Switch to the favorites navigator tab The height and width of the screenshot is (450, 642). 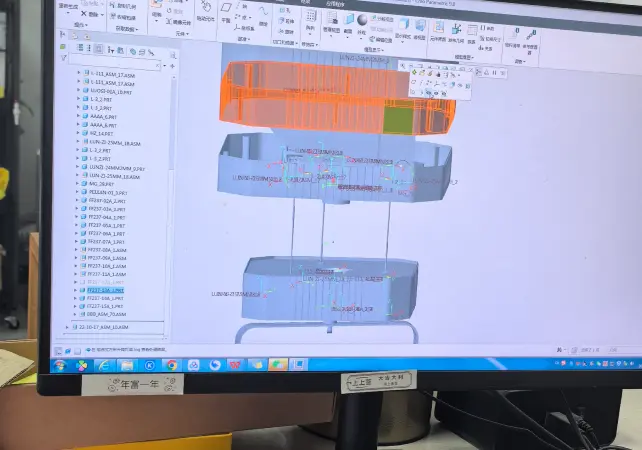pos(86,37)
